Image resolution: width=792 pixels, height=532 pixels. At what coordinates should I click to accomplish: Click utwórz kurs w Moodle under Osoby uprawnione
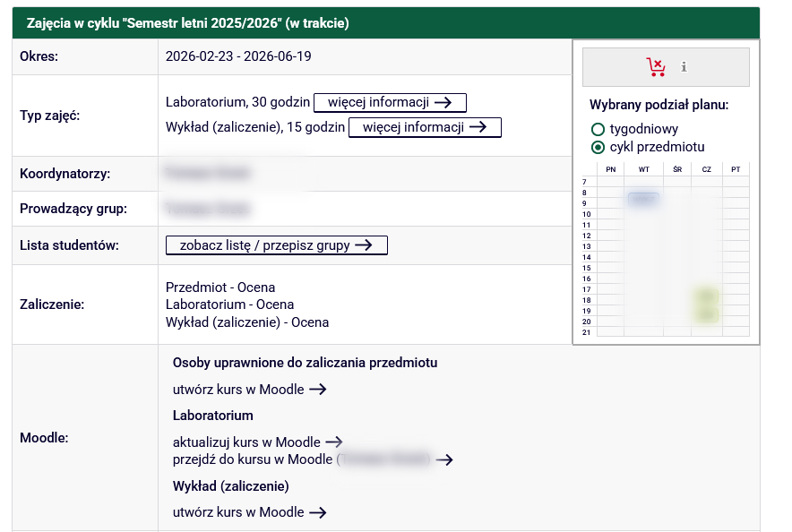(250, 390)
